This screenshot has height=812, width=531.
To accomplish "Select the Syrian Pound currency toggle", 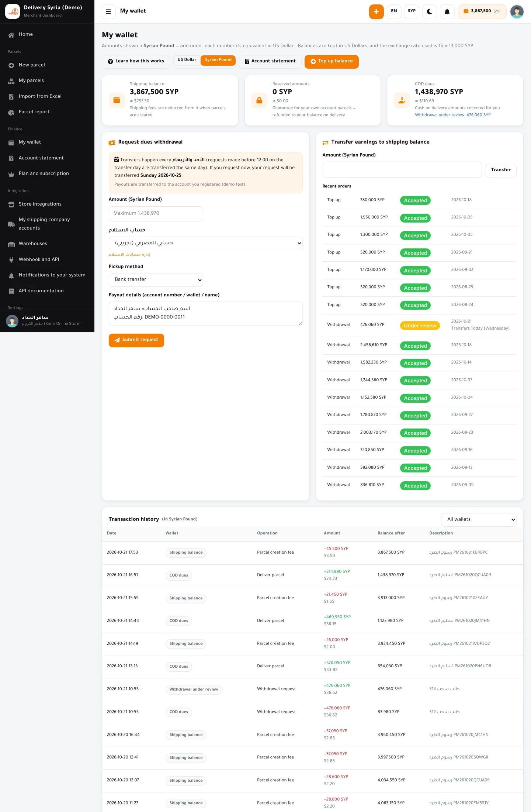I will point(218,60).
